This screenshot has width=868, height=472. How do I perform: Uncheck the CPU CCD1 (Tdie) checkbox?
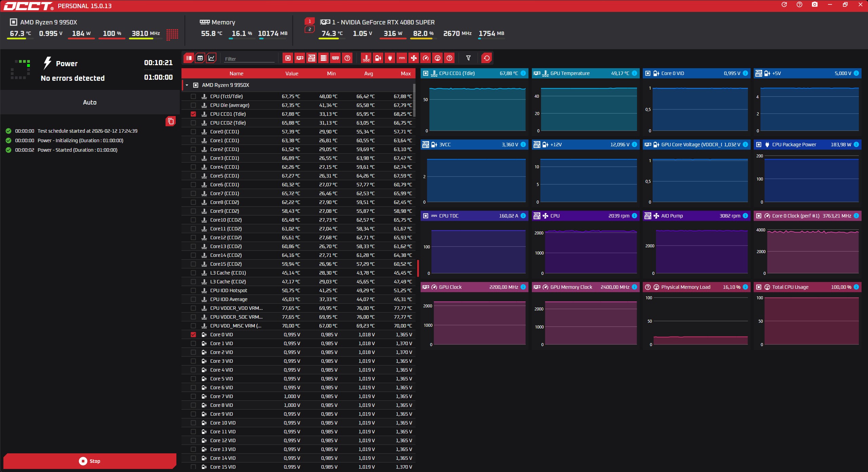(x=193, y=114)
